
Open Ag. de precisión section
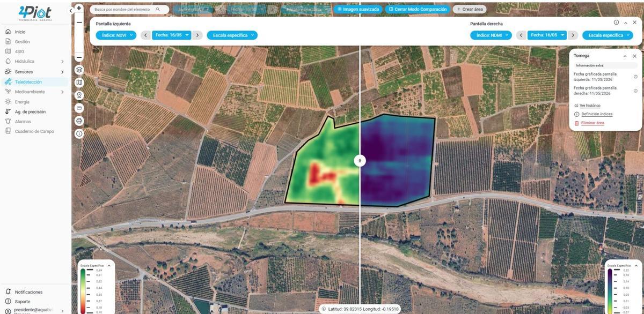pos(30,111)
